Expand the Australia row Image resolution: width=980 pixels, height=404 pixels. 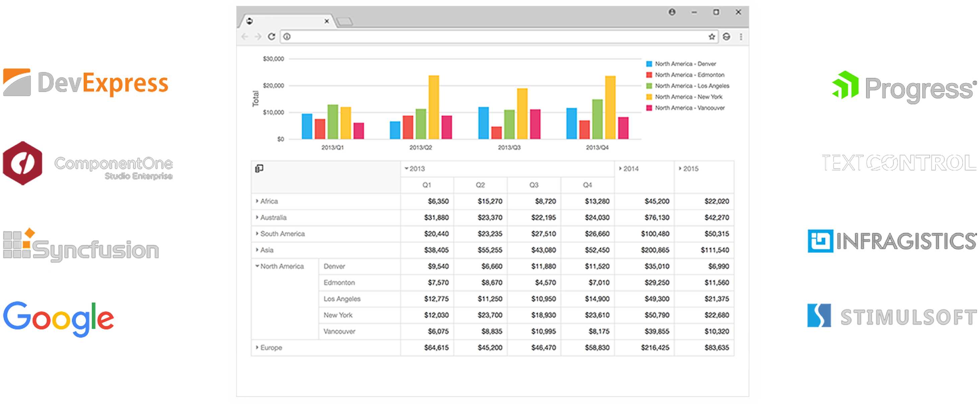(257, 217)
